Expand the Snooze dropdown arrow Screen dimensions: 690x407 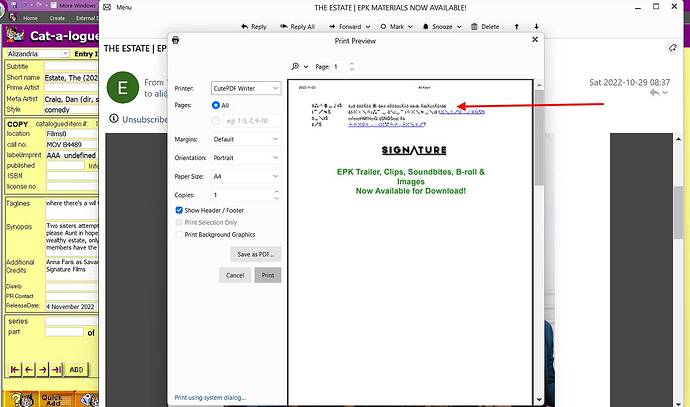(x=459, y=27)
